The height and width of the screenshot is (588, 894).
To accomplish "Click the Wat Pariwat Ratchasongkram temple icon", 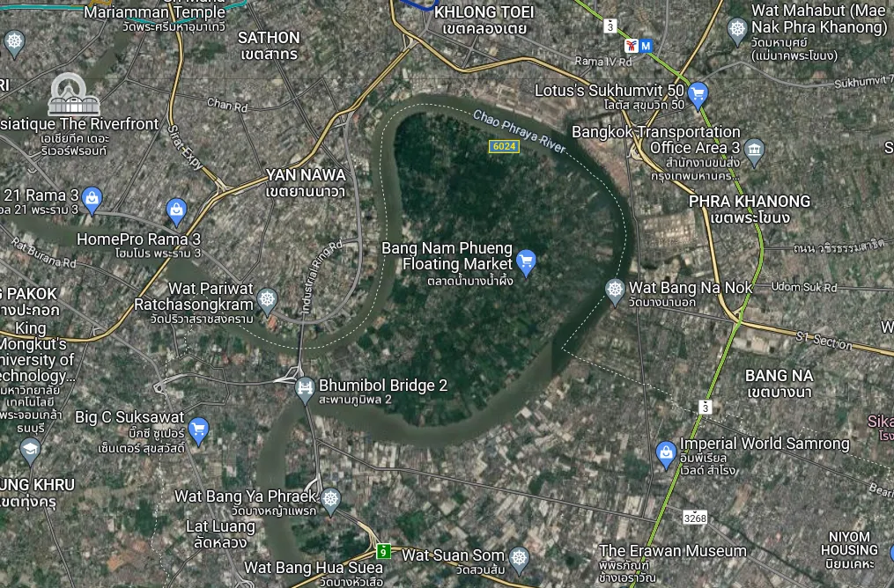I will 267,301.
